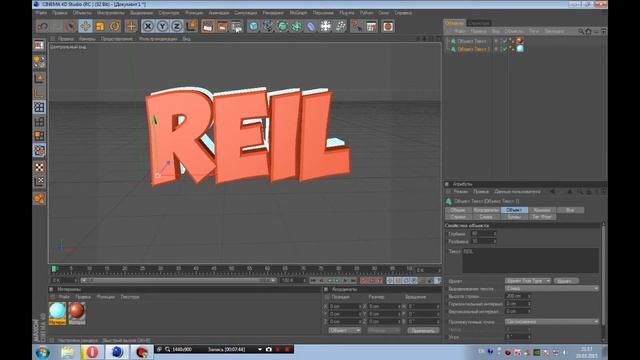Toggle the Z axis lock
This screenshot has width=640, height=360.
point(177,27)
